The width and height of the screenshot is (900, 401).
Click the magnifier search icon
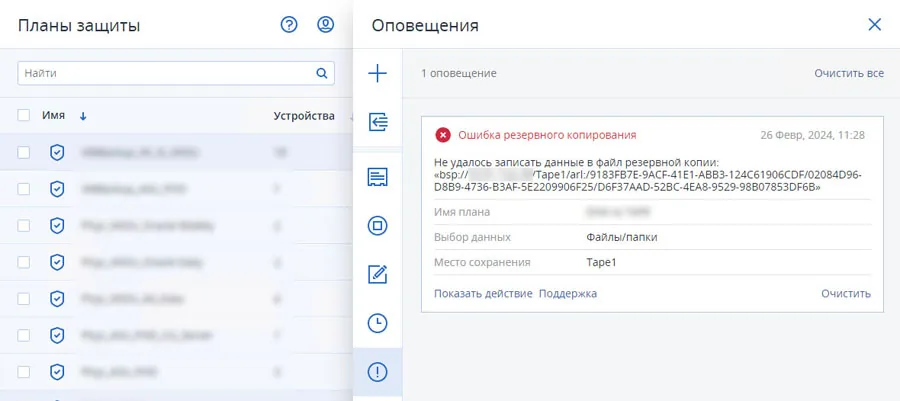[322, 73]
